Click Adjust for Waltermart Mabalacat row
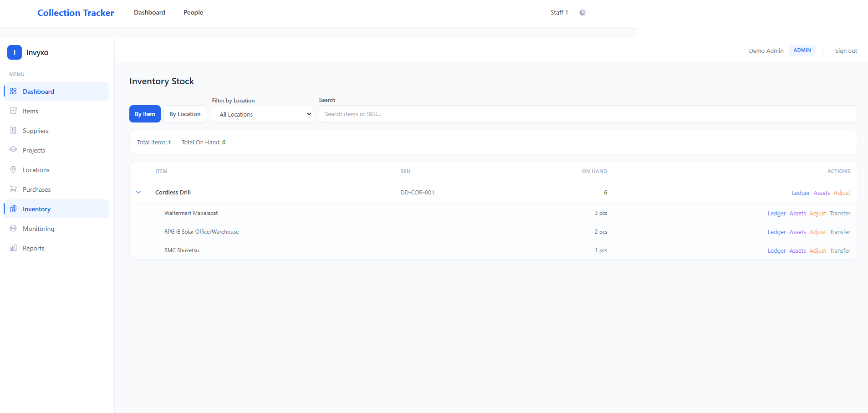 coord(817,213)
